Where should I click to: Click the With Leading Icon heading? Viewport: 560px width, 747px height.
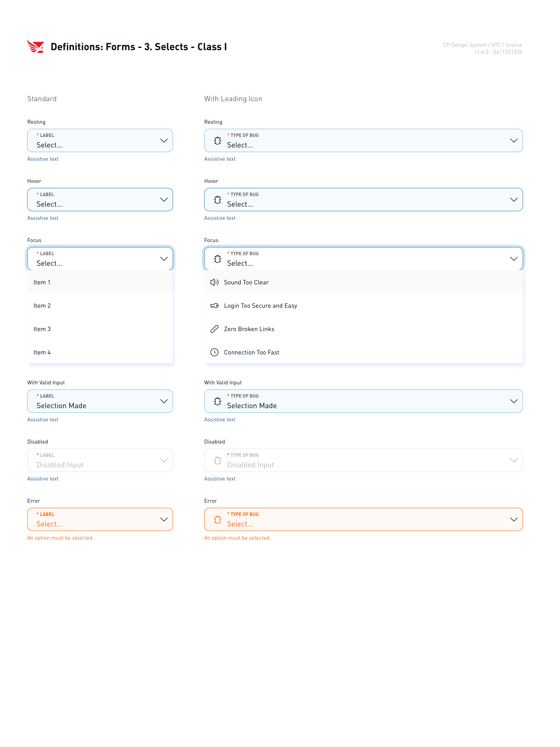[x=233, y=99]
